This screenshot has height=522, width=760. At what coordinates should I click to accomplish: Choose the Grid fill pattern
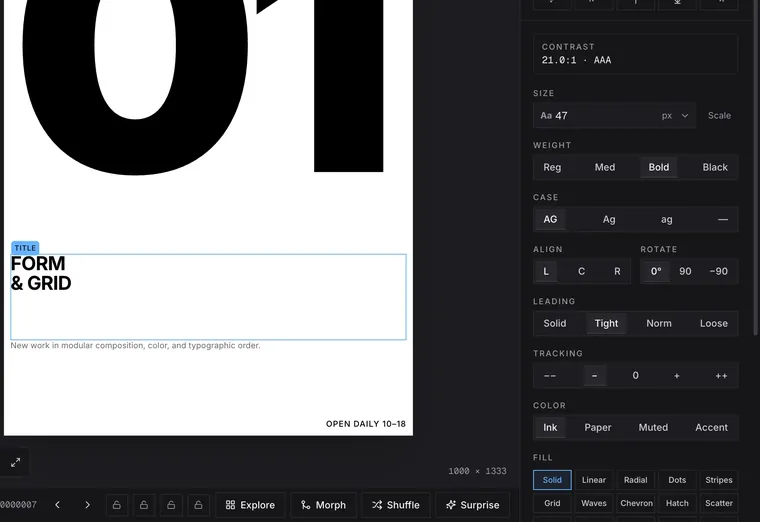(552, 503)
